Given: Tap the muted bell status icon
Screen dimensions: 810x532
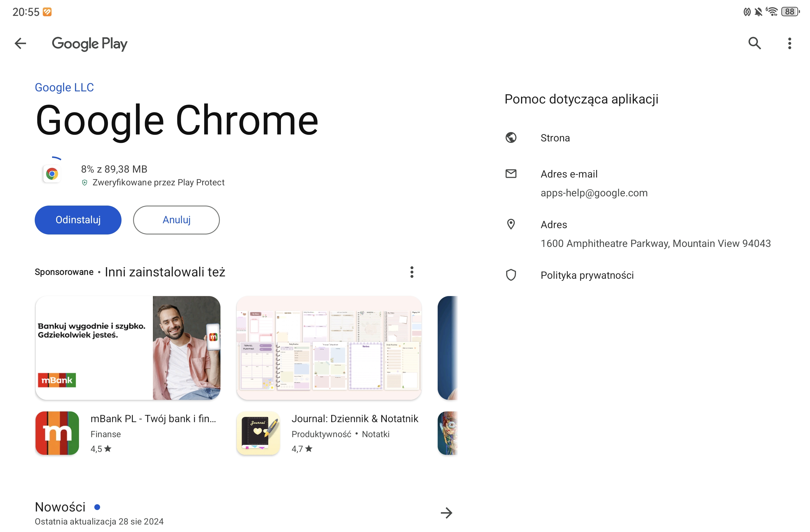Looking at the screenshot, I should 758,12.
